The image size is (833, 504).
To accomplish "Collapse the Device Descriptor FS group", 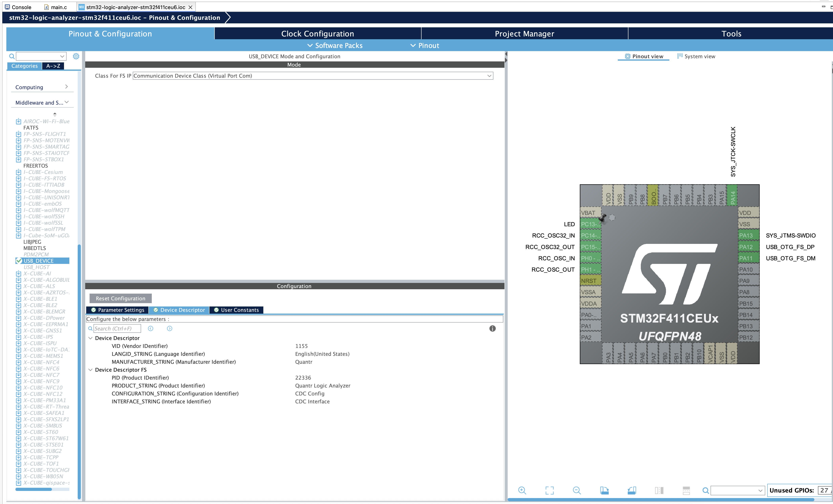I will coord(90,370).
